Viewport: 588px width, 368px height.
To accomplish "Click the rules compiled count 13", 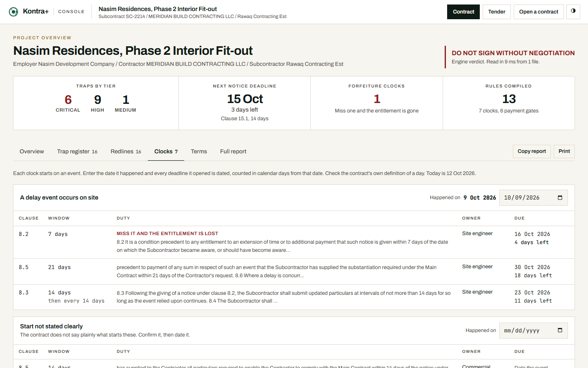I will (509, 99).
